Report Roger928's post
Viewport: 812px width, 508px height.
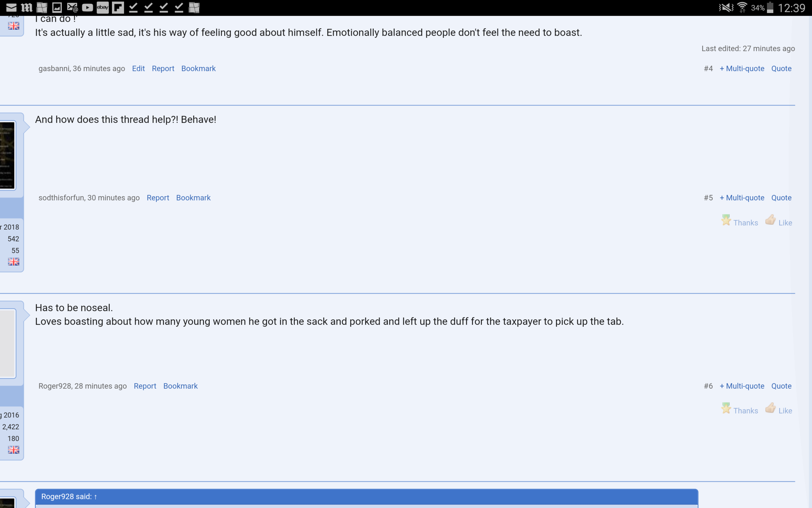[x=145, y=386]
